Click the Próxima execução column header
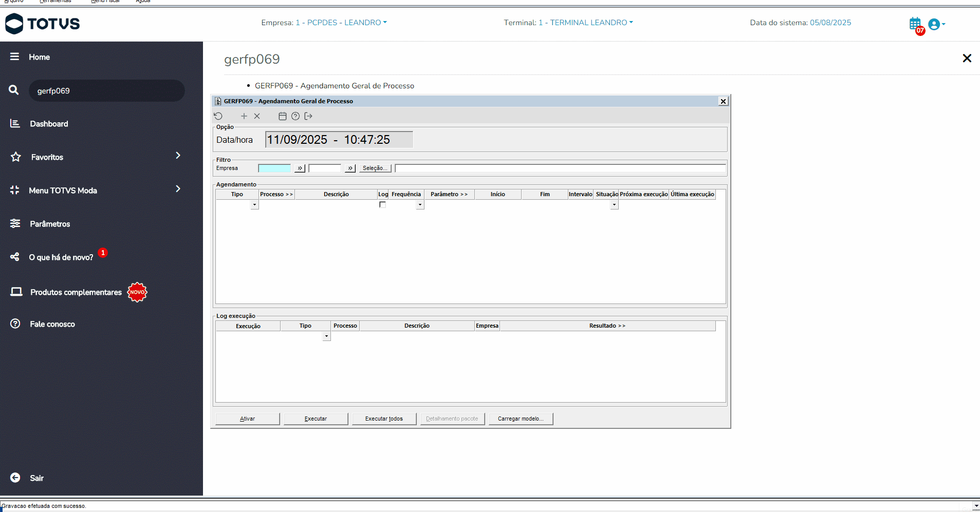Viewport: 980px width, 512px height. pyautogui.click(x=644, y=194)
